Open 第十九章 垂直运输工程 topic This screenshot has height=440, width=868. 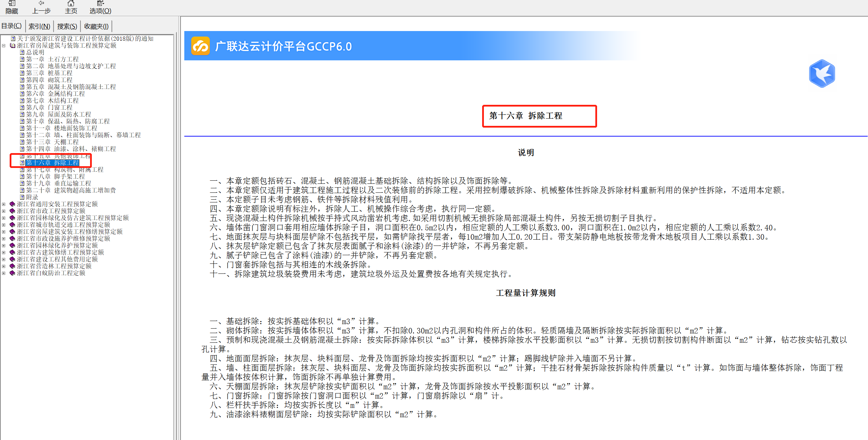click(59, 183)
